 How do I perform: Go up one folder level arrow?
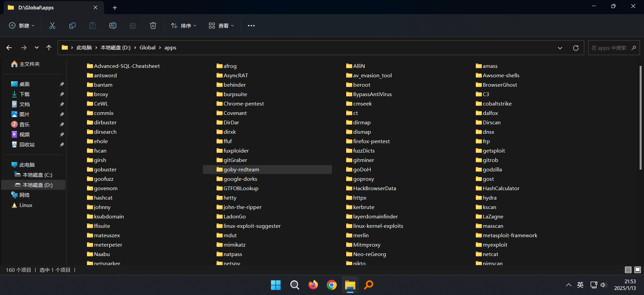49,48
